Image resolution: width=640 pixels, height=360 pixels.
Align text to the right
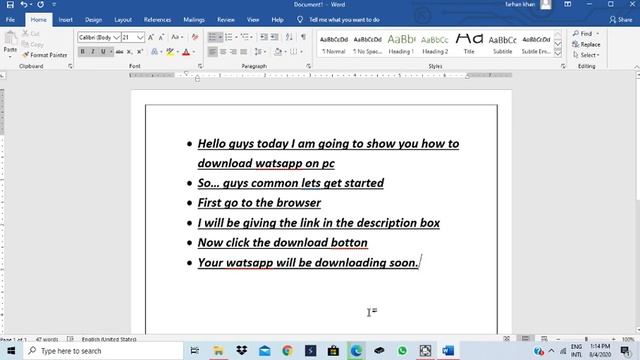(233, 52)
